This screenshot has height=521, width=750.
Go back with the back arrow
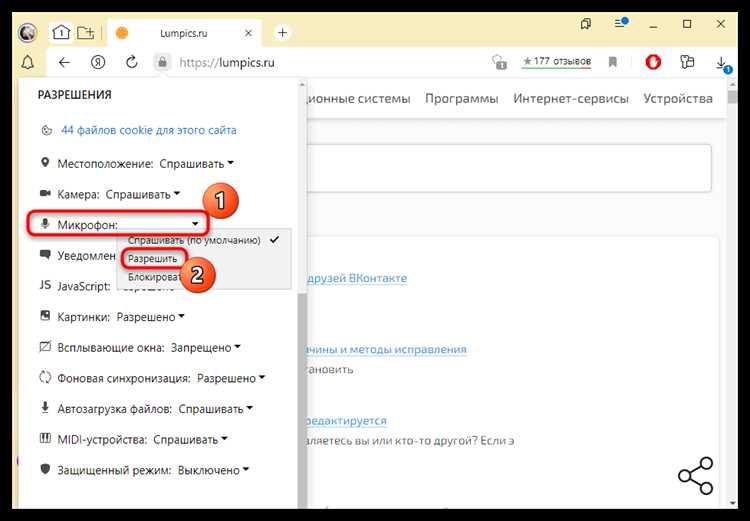(x=64, y=62)
